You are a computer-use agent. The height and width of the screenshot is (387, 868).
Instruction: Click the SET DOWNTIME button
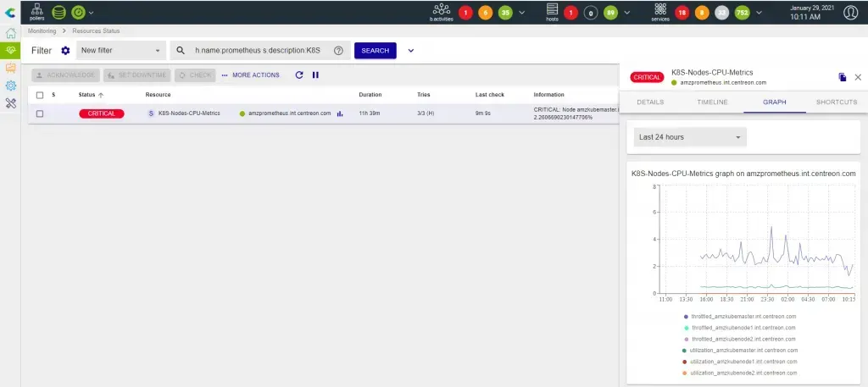pos(136,75)
